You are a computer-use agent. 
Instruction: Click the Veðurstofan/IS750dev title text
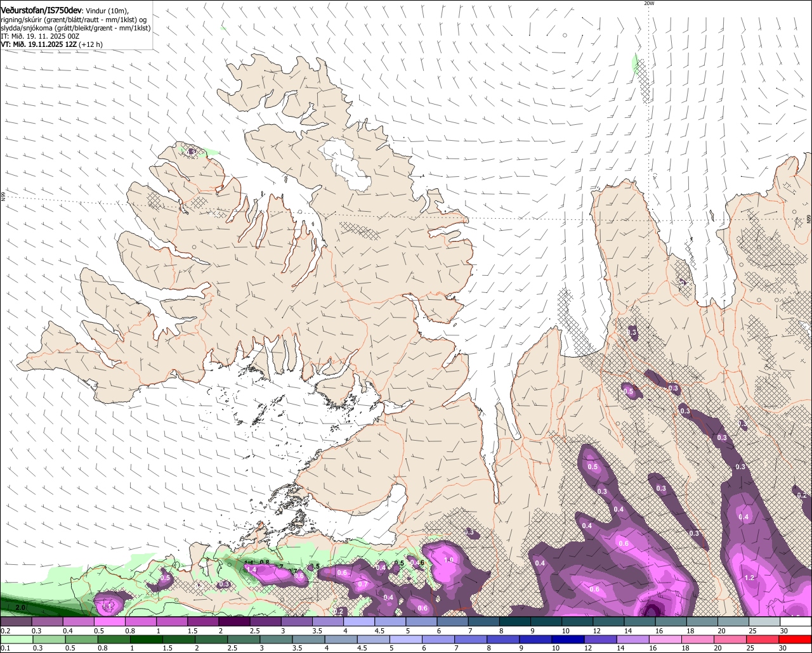(41, 11)
